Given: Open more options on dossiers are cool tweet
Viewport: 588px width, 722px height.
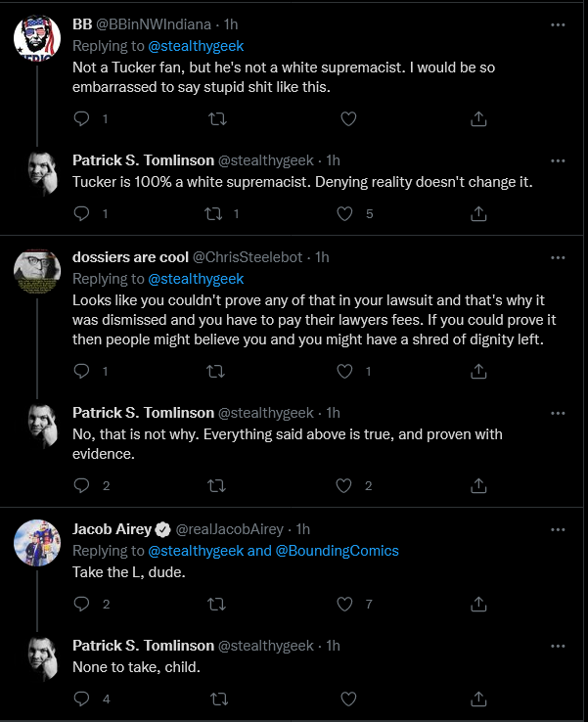Looking at the screenshot, I should pos(558,258).
